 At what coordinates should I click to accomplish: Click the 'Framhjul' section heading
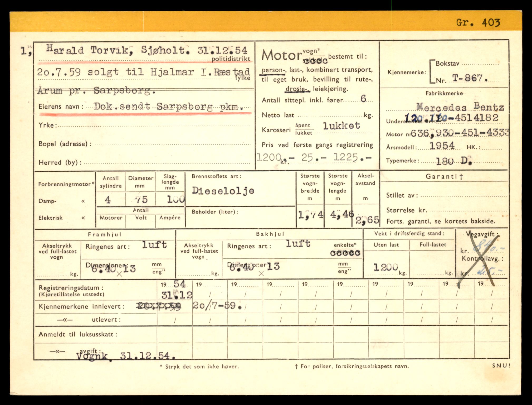click(105, 234)
